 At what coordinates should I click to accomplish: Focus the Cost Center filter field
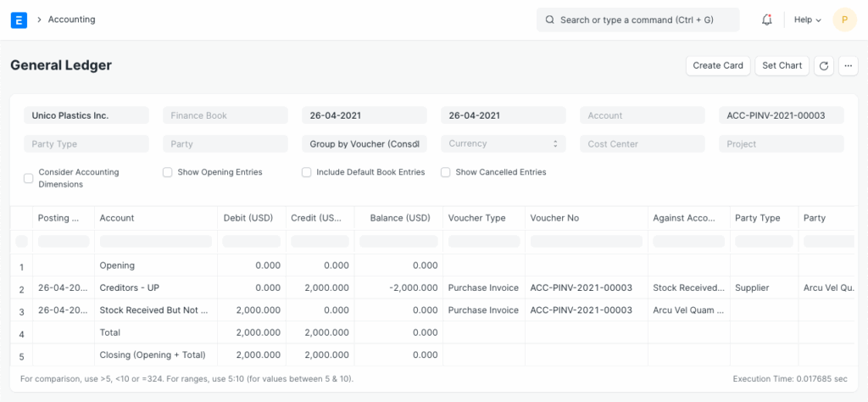click(643, 144)
